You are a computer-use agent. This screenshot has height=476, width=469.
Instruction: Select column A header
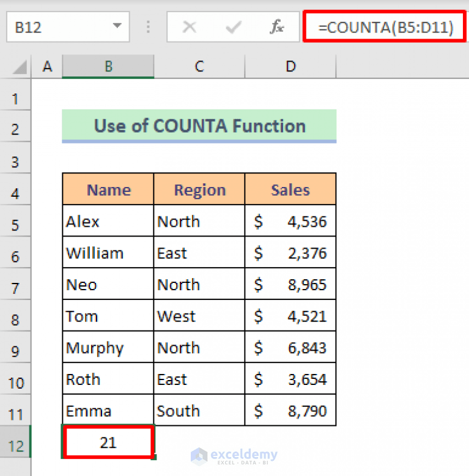click(47, 66)
